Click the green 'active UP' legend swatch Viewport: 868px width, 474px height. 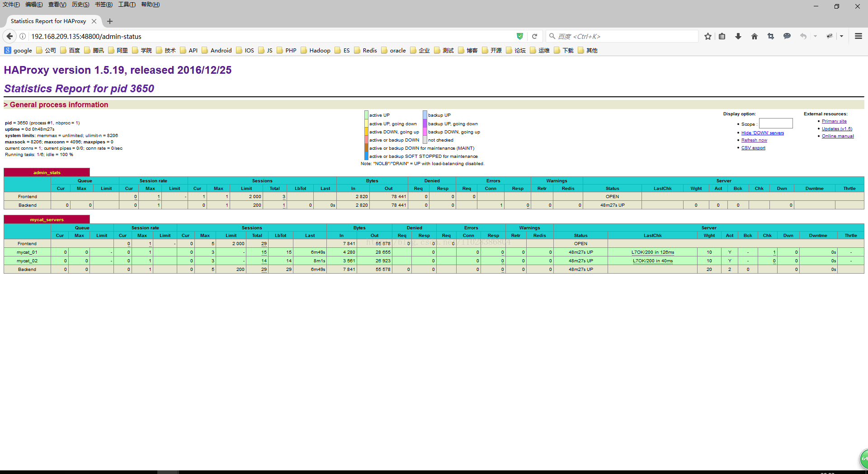(367, 115)
